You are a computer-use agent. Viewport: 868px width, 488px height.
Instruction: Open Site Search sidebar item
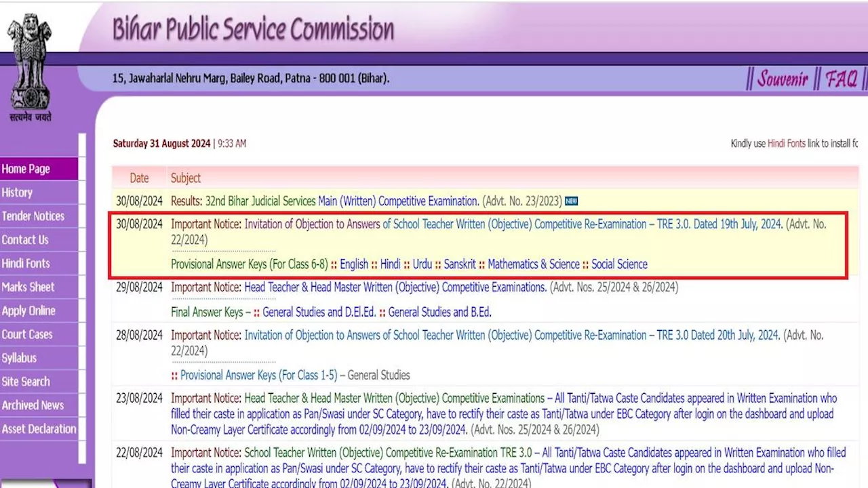39,382
